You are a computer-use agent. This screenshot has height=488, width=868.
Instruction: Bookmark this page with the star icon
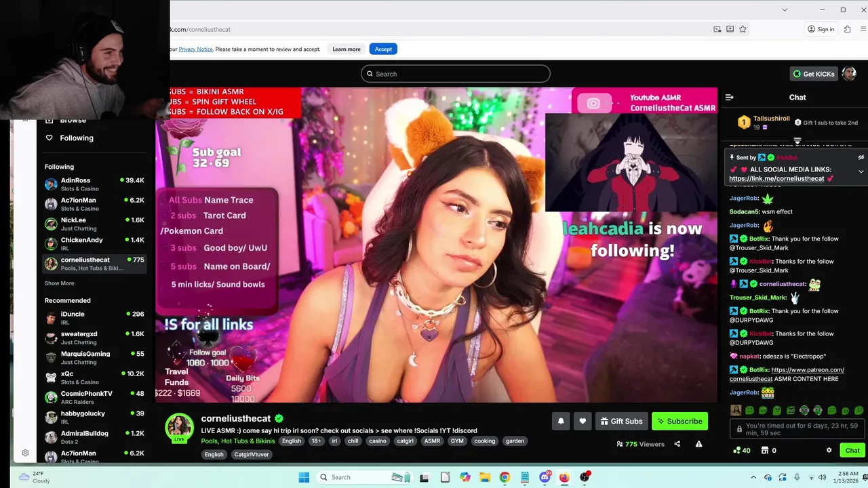click(743, 29)
